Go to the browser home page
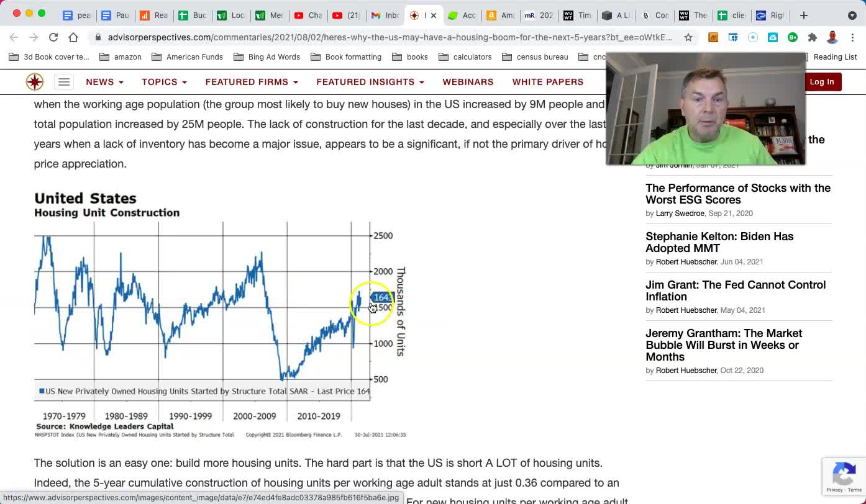 (73, 37)
